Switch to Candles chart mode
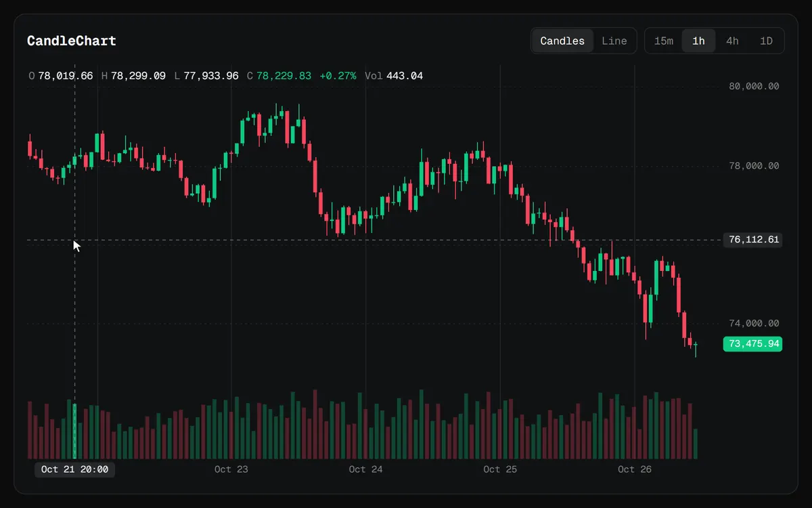812x508 pixels. pyautogui.click(x=562, y=41)
